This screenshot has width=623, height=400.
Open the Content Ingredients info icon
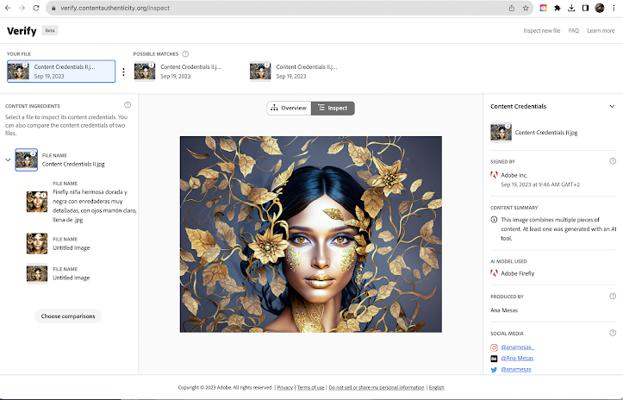coord(127,105)
